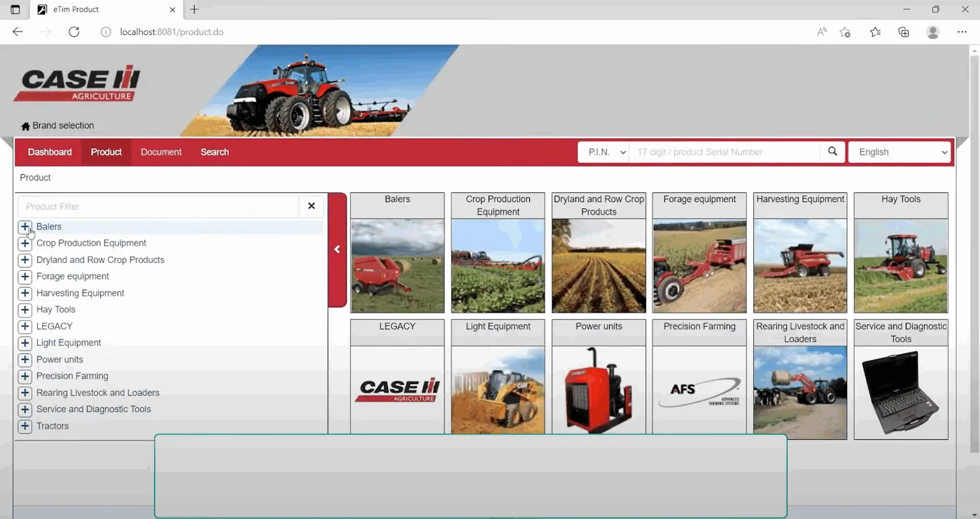This screenshot has width=980, height=519.
Task: Click the serial number search field
Action: pos(724,152)
